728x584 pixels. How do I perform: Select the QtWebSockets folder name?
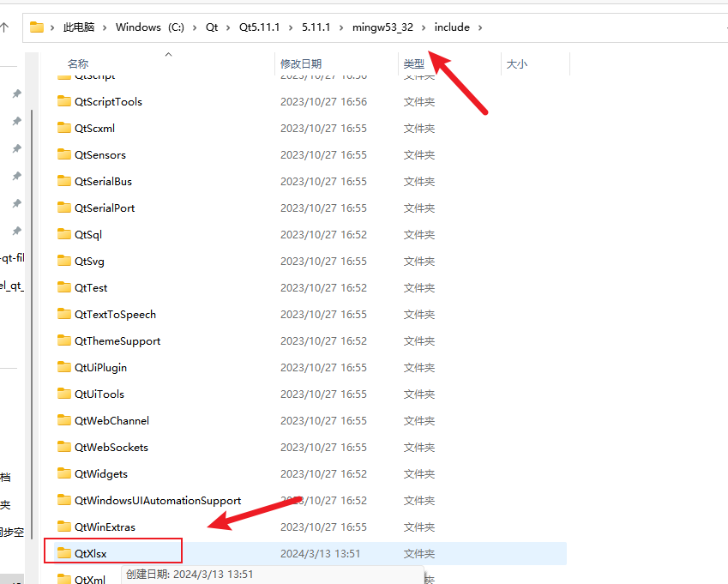coord(111,447)
